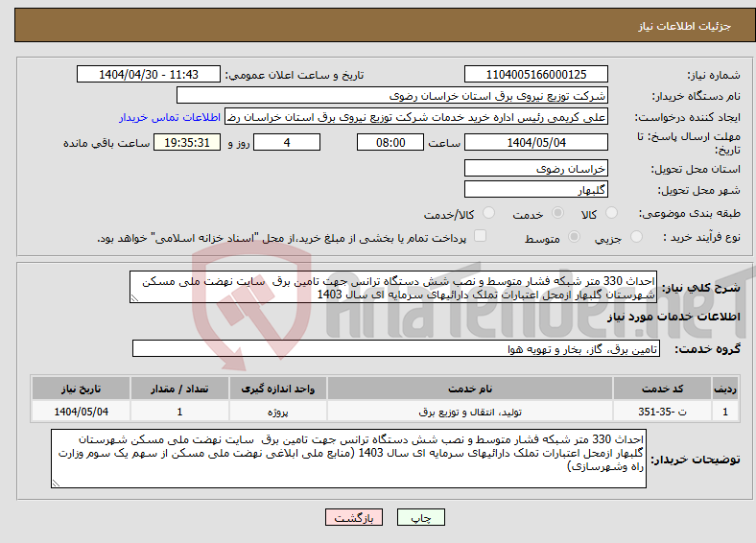Toggle the اسناد خزانه اسلامی payment checkbox

(480, 236)
